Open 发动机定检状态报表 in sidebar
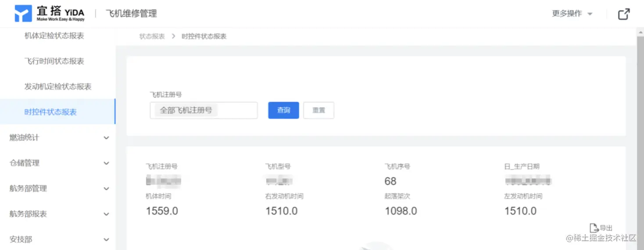Image resolution: width=644 pixels, height=250 pixels. click(x=58, y=87)
